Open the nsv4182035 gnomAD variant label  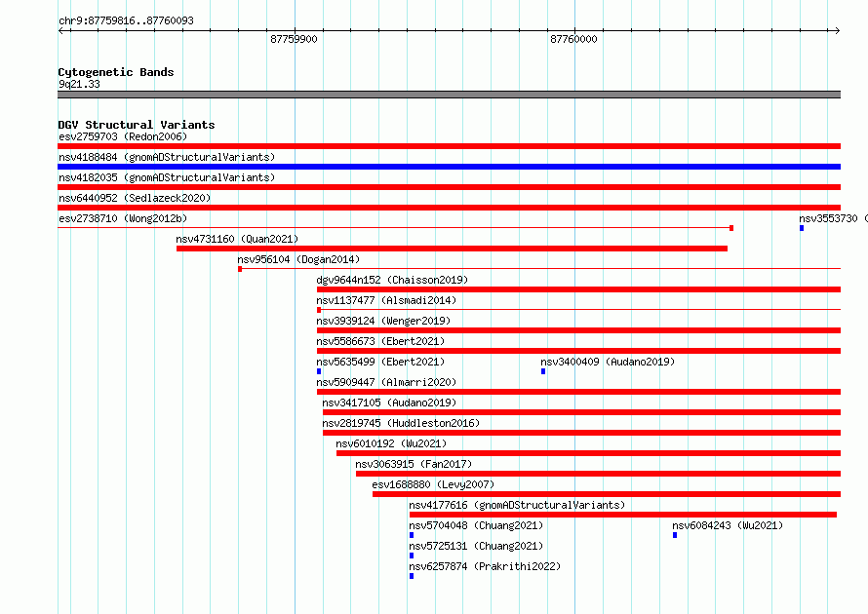167,177
